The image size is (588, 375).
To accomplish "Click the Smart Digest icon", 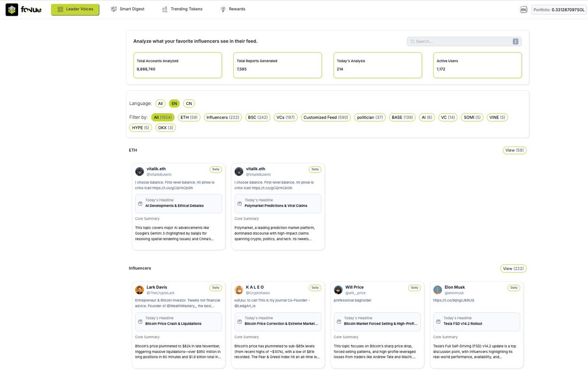I will click(114, 9).
